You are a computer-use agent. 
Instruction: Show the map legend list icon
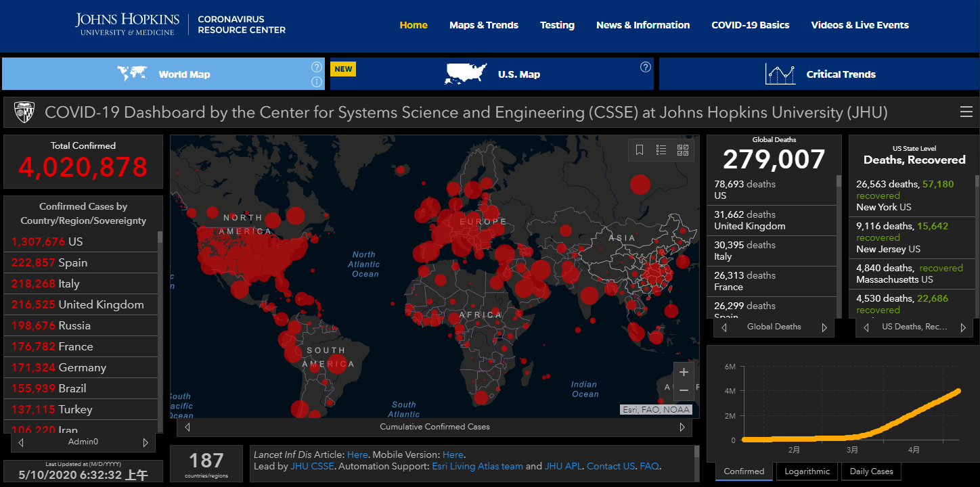pyautogui.click(x=661, y=150)
